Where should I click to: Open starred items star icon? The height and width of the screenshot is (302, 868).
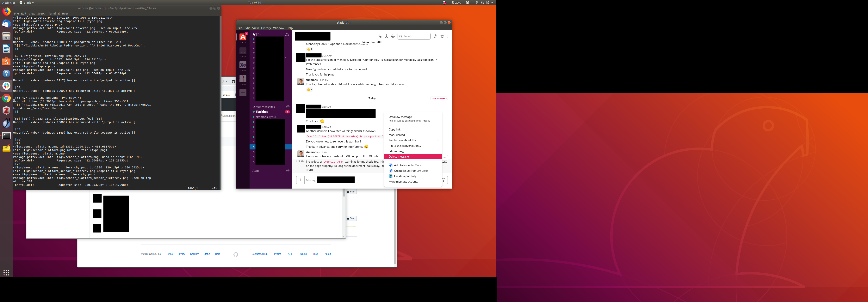point(442,36)
